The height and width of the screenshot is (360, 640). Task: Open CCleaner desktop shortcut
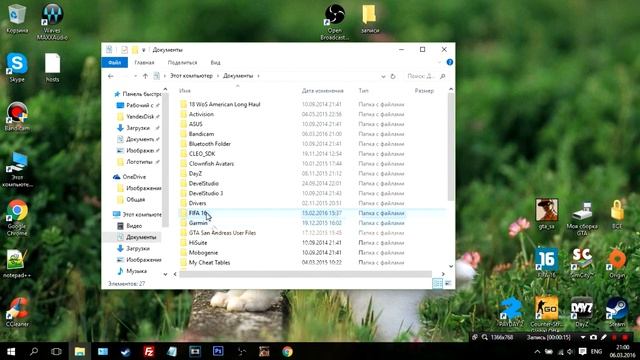click(x=17, y=312)
